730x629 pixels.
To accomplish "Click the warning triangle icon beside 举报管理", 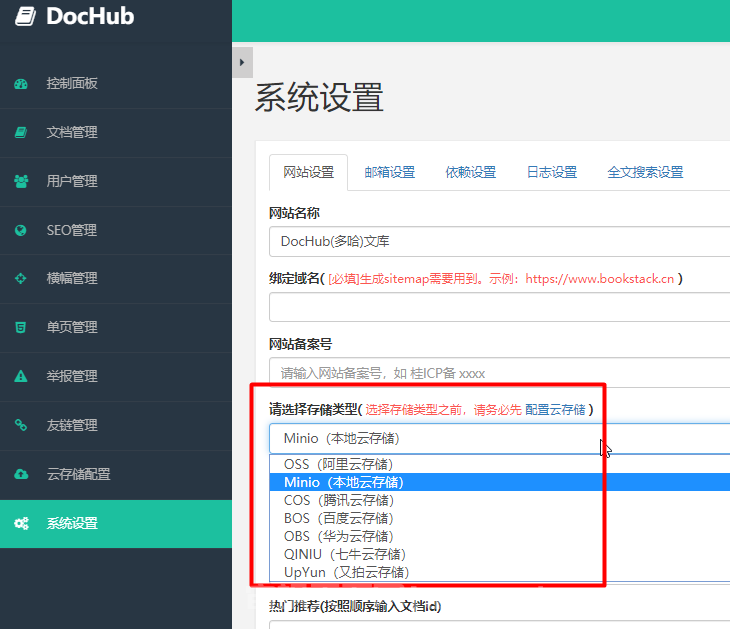I will pos(21,376).
